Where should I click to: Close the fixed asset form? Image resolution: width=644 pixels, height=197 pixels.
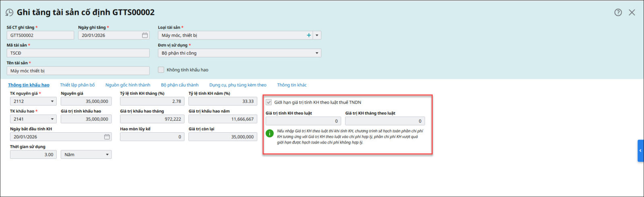coord(632,12)
